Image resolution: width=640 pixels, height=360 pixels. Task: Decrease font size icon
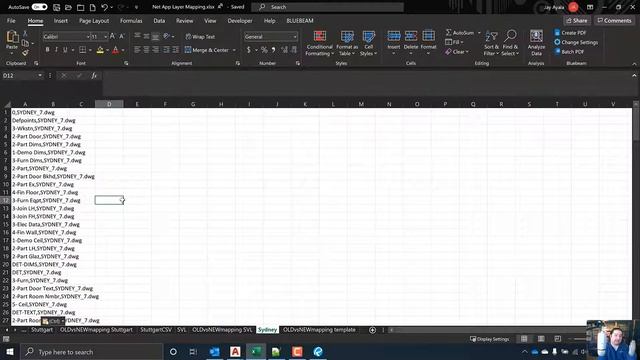point(122,36)
